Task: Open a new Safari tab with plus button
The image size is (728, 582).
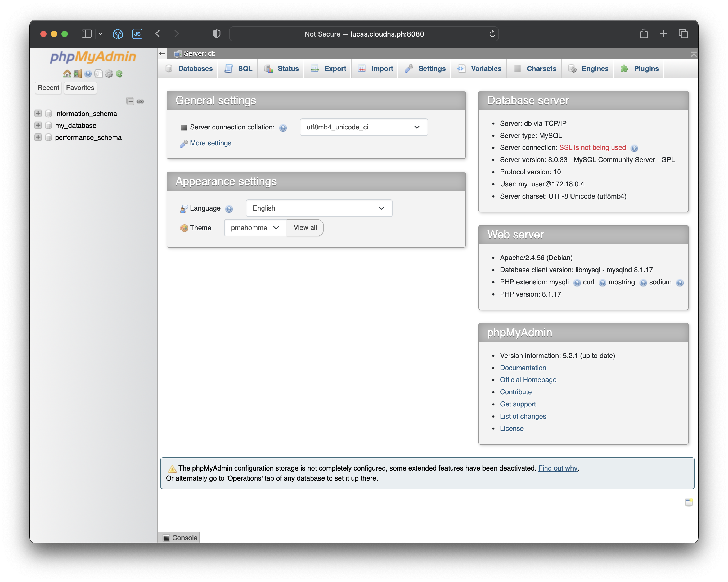Action: (663, 33)
